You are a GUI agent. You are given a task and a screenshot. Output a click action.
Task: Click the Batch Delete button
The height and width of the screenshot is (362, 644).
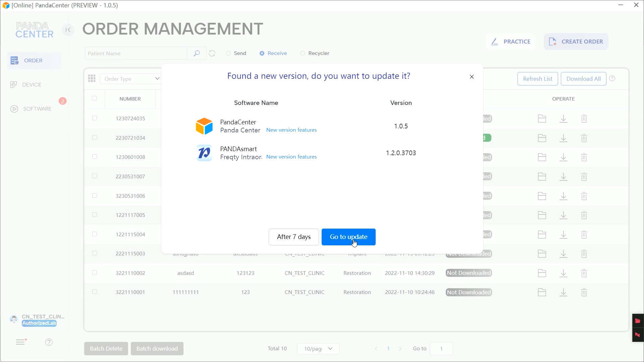coord(106,349)
